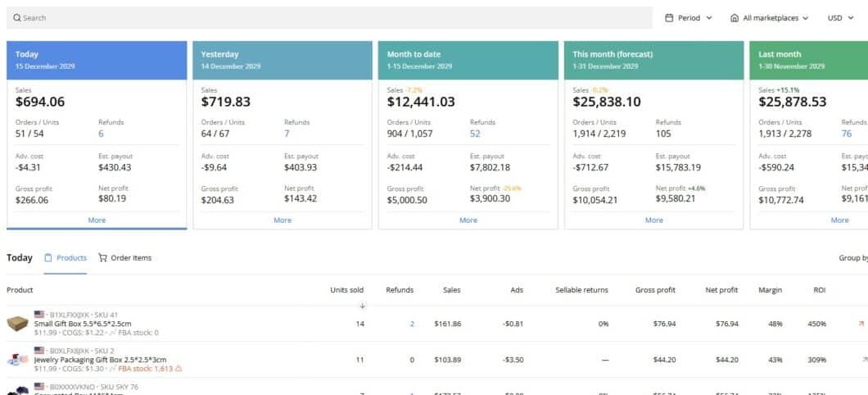Open arrow link for Jewelry Packaging Gift Box
The image size is (868, 395).
[x=865, y=360]
